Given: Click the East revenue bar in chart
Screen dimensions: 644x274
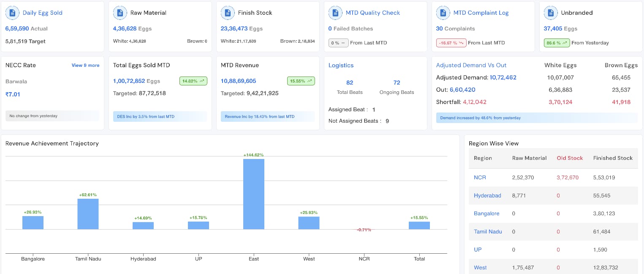Looking at the screenshot, I should pos(254,194).
